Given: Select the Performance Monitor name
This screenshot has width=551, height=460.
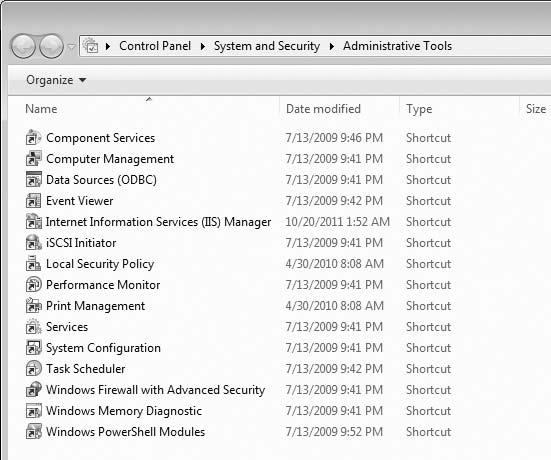Looking at the screenshot, I should click(x=103, y=285).
